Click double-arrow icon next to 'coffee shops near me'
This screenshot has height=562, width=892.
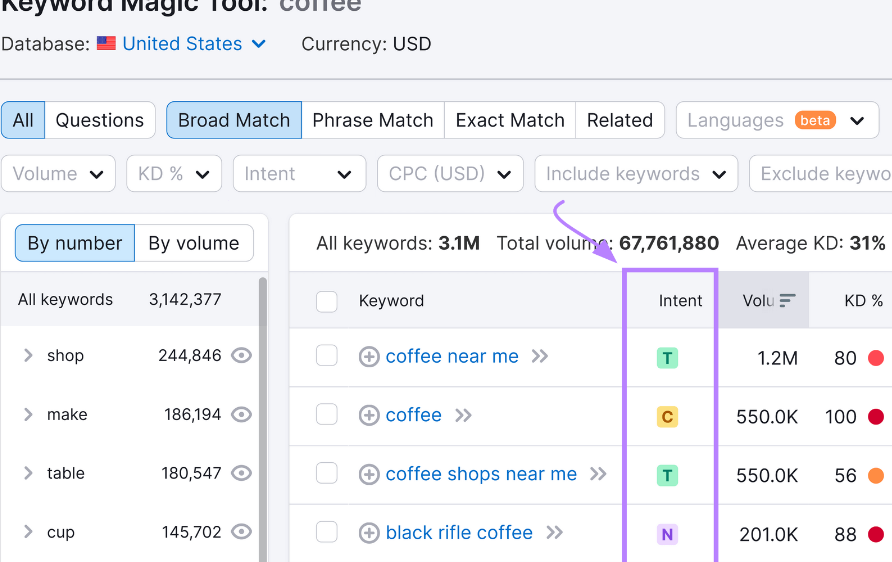click(x=598, y=474)
